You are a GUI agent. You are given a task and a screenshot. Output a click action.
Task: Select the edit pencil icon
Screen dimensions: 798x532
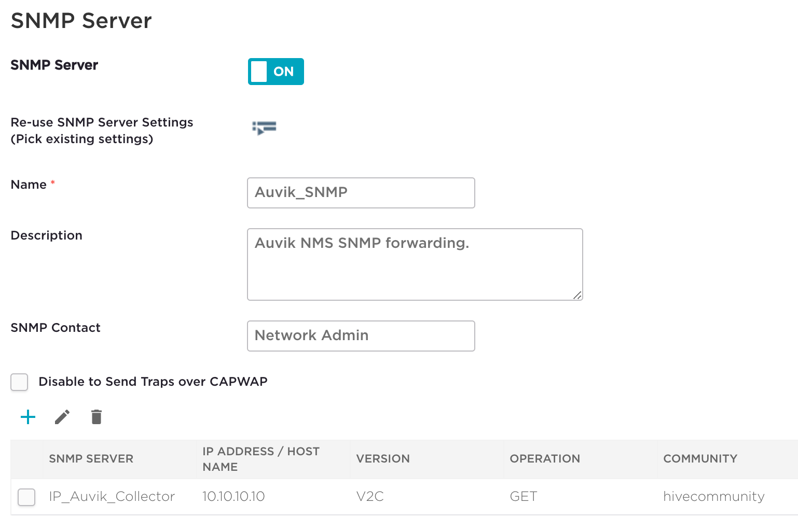click(x=62, y=416)
